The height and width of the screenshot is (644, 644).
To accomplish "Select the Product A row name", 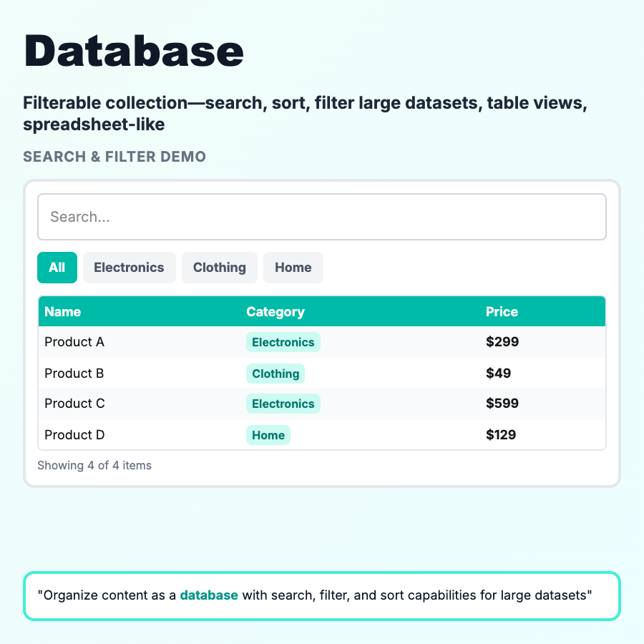I will tap(74, 342).
